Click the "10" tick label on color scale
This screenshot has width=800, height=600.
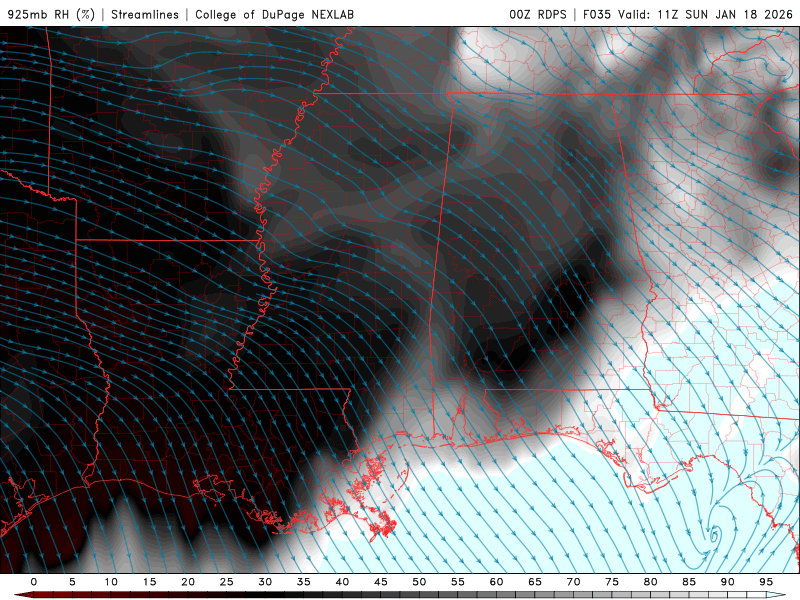pos(111,582)
